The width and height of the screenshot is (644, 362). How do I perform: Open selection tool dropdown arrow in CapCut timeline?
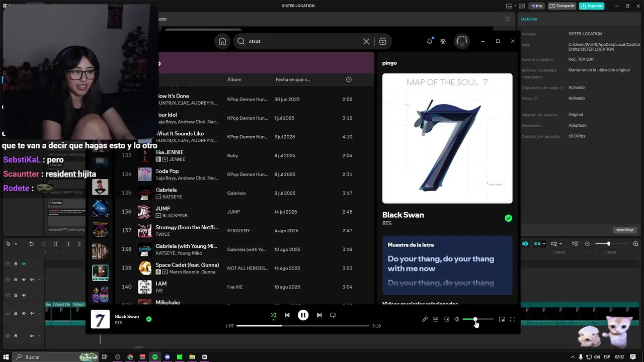click(x=16, y=244)
